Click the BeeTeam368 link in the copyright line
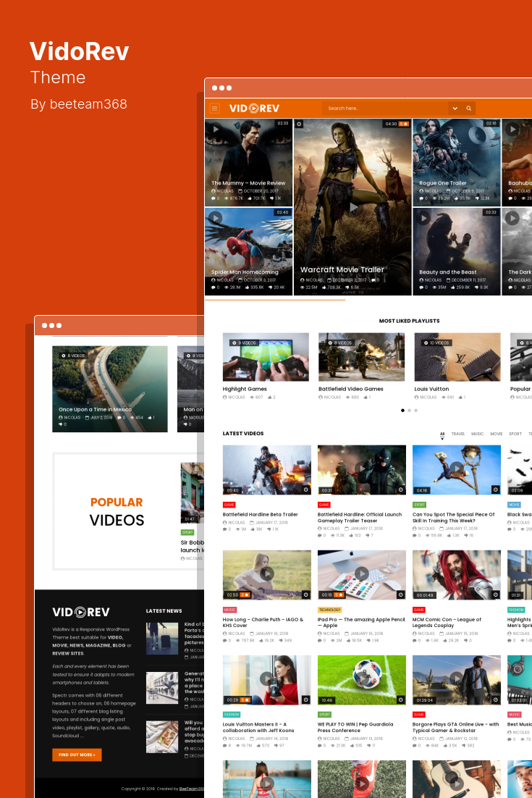This screenshot has height=798, width=532. pyautogui.click(x=191, y=789)
